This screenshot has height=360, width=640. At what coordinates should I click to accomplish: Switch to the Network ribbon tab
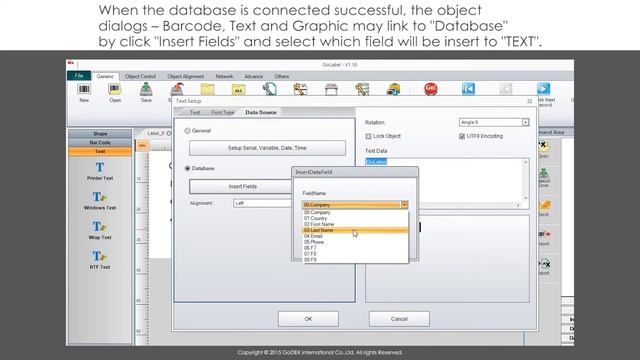(x=224, y=76)
